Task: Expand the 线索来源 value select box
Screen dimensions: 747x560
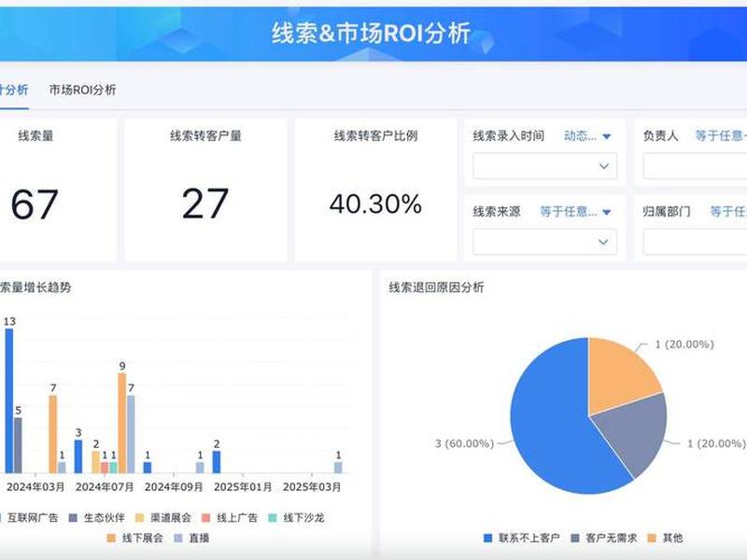Action: point(544,242)
